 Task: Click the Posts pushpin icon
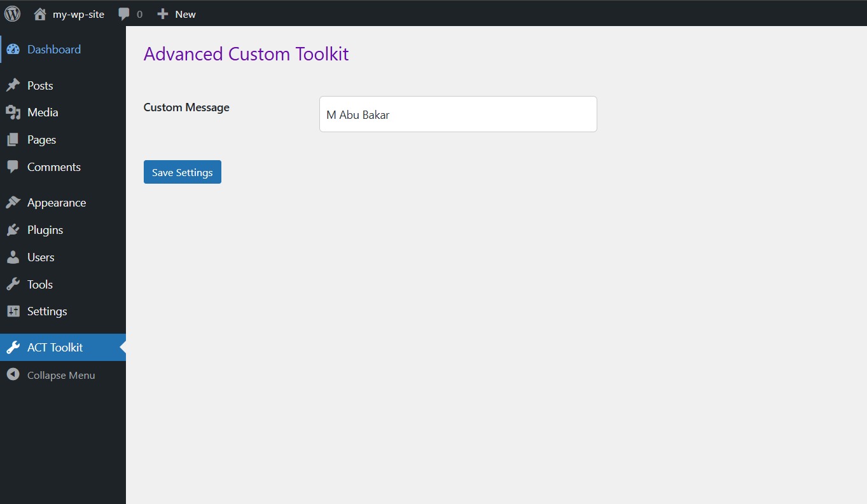pos(13,85)
